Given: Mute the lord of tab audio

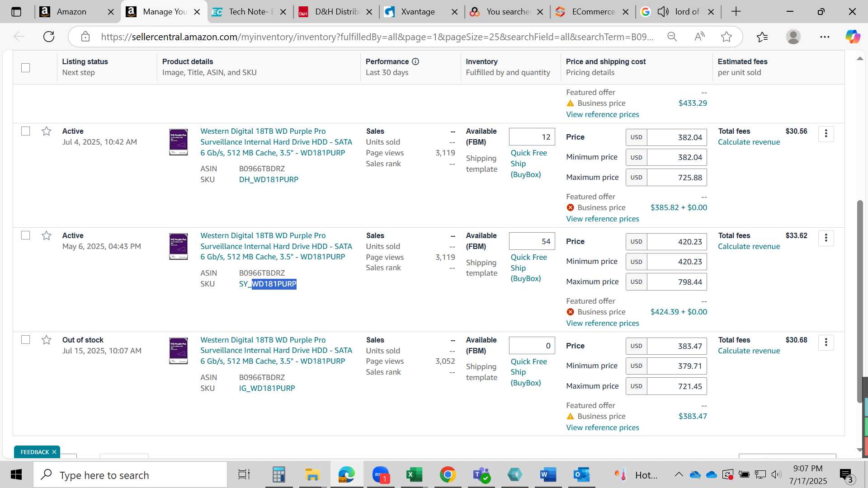Looking at the screenshot, I should (663, 12).
